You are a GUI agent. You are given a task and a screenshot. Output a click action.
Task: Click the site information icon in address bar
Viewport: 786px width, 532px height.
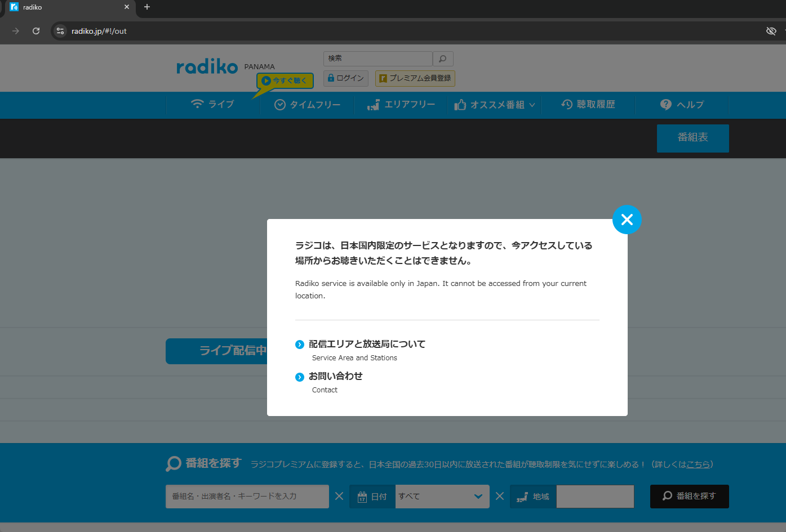(60, 31)
